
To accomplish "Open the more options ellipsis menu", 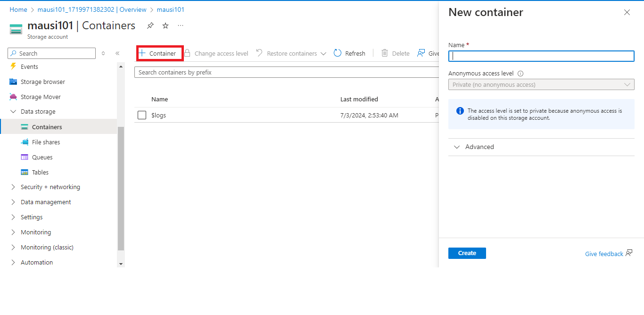I will (181, 25).
